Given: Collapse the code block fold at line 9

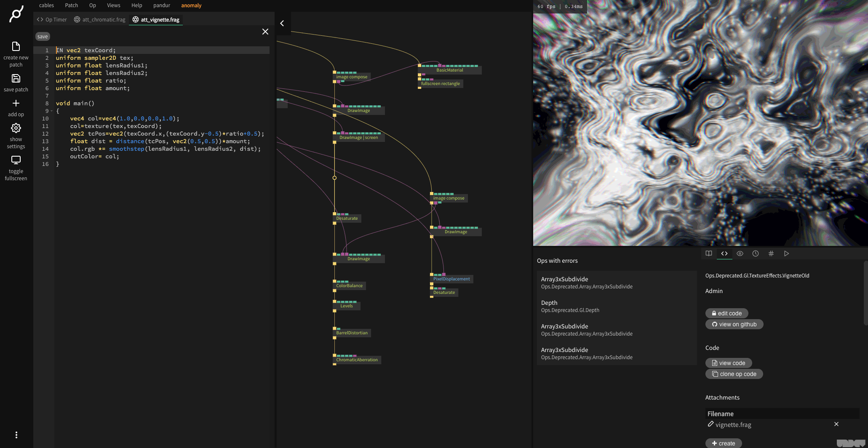Looking at the screenshot, I should 51,111.
